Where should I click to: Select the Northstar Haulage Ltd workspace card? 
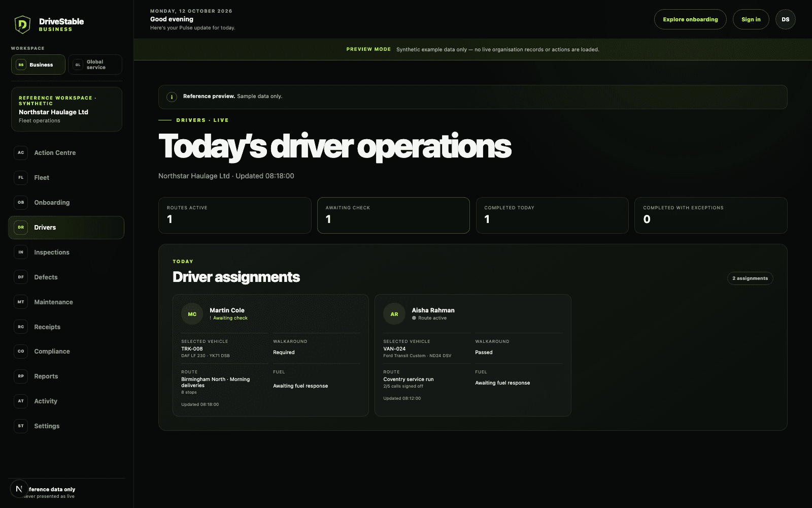[x=66, y=109]
